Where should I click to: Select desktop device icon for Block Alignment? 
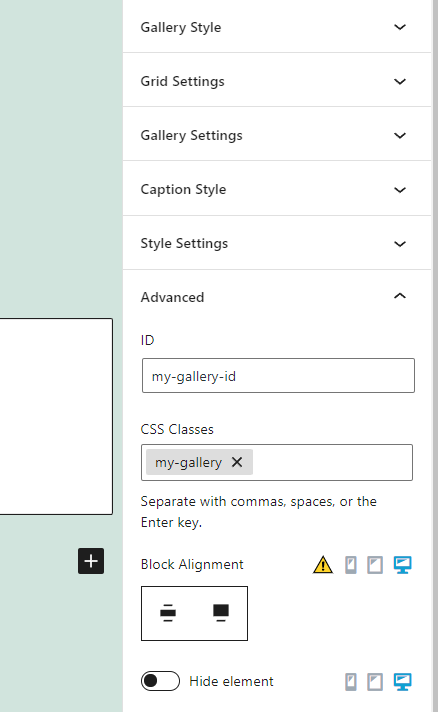click(402, 565)
